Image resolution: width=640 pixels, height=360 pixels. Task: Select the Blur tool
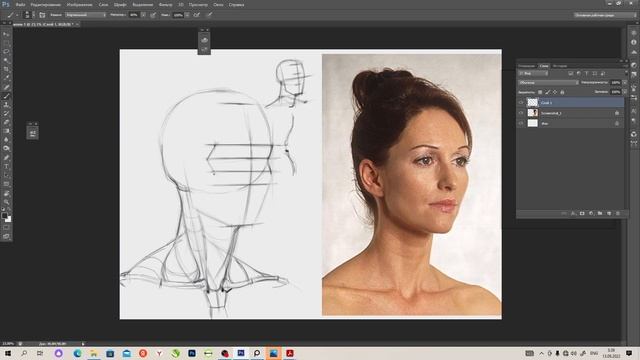[6, 140]
